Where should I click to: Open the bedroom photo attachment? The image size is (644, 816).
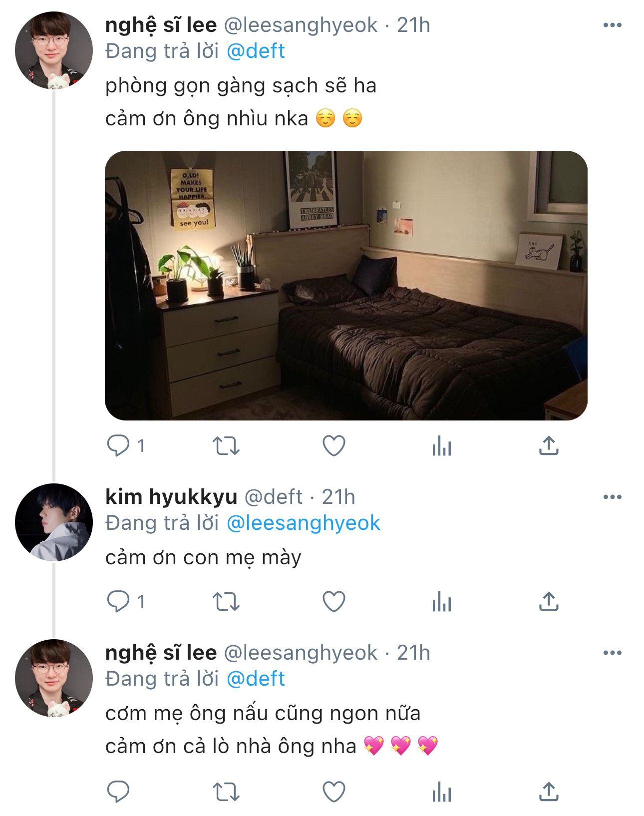pyautogui.click(x=346, y=285)
